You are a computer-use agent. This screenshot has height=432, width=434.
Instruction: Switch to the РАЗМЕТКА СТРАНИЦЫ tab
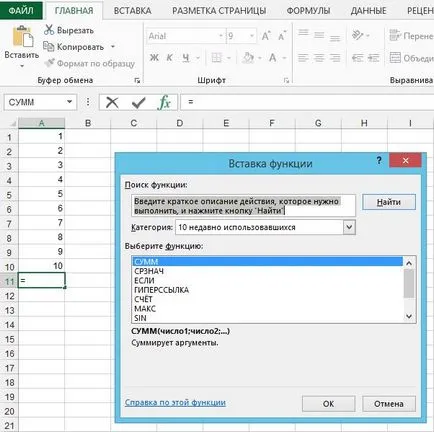[219, 11]
